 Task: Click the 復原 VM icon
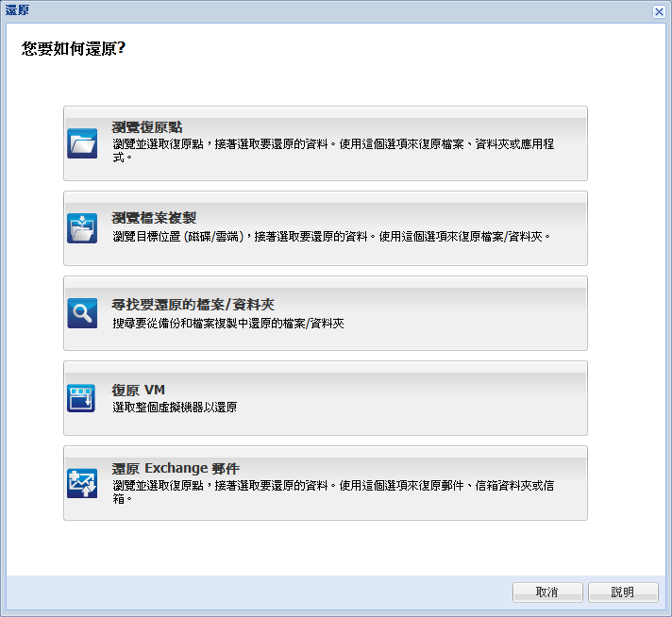click(x=81, y=398)
